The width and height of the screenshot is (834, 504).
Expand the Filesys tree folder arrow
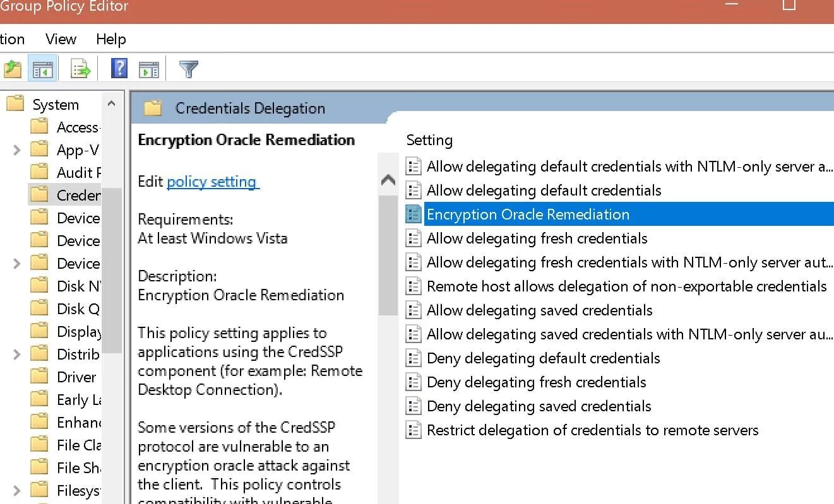coord(17,491)
